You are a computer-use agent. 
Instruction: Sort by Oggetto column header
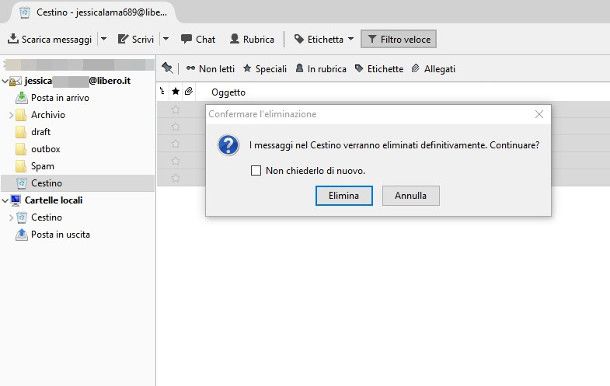[228, 93]
